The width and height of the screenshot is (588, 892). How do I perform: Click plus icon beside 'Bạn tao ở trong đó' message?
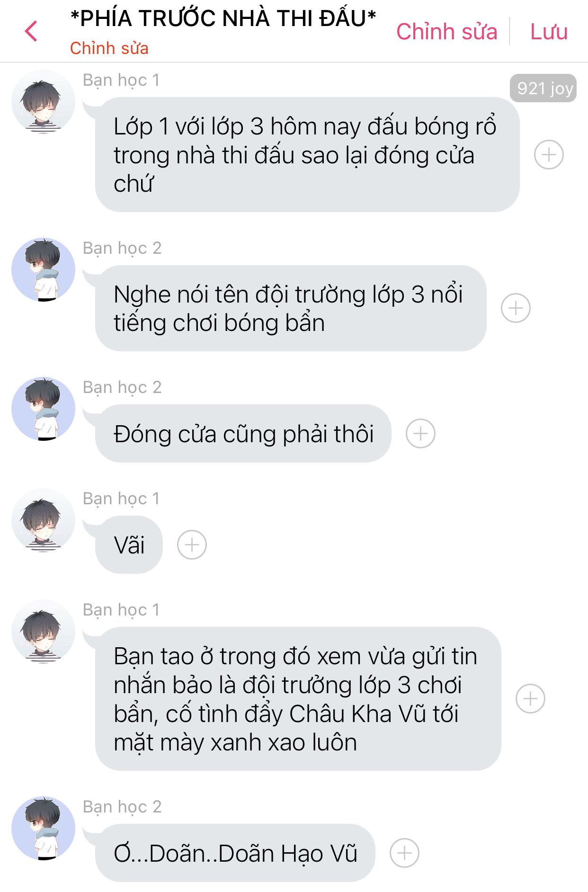click(530, 699)
